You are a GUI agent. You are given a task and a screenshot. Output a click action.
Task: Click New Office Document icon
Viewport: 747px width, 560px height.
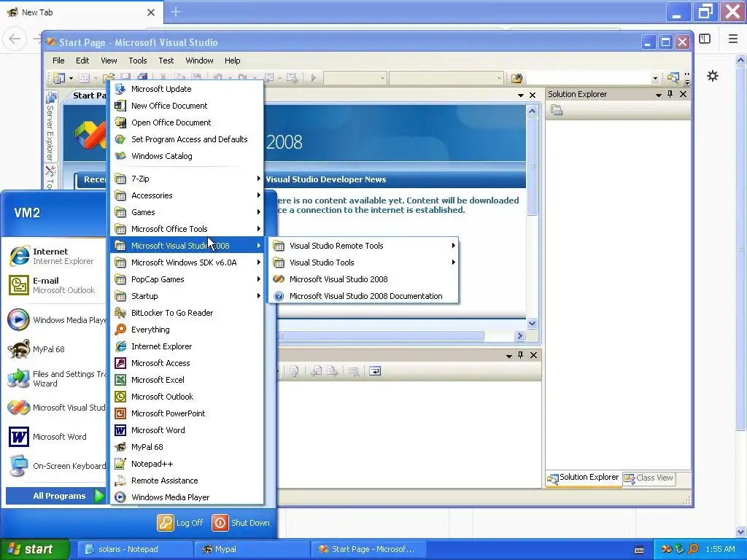point(120,106)
